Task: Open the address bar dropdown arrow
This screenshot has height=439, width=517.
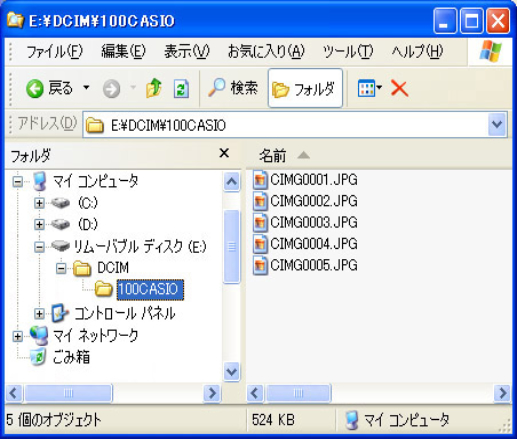Action: pyautogui.click(x=497, y=125)
